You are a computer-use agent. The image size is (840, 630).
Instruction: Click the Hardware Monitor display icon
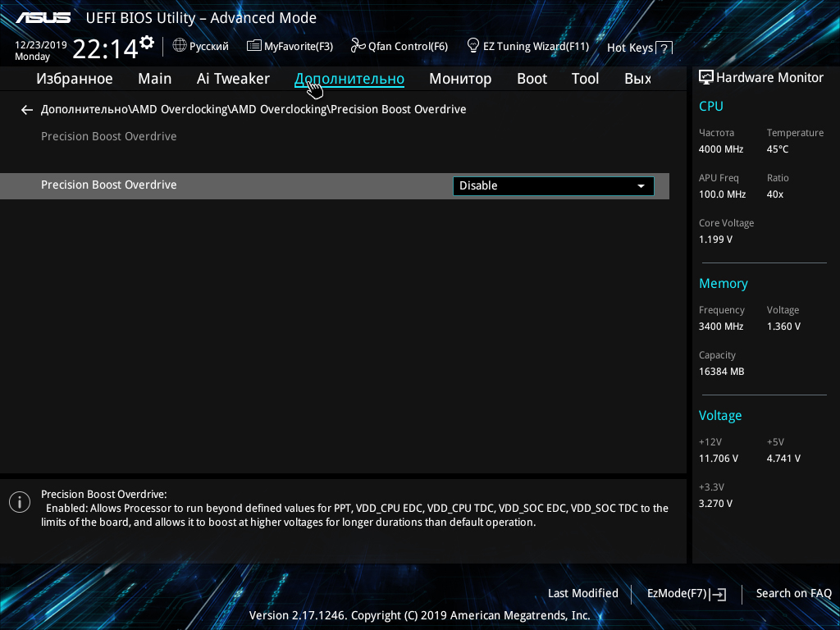tap(706, 77)
